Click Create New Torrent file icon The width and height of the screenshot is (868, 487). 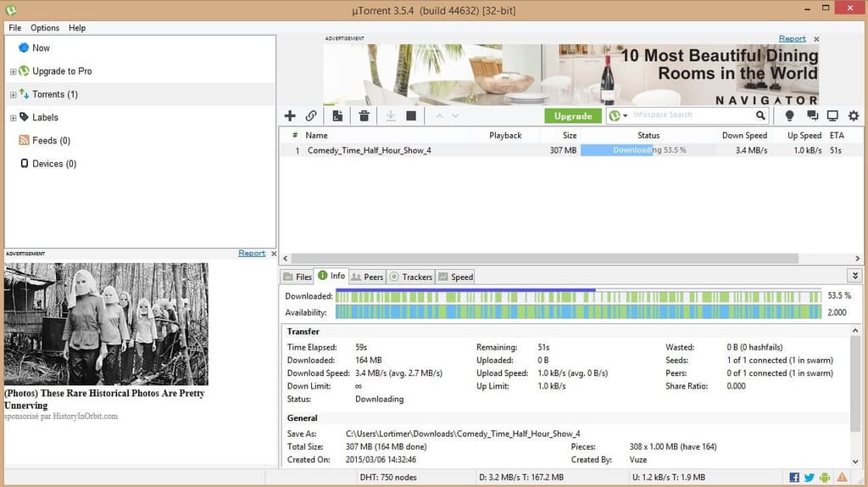coord(337,115)
